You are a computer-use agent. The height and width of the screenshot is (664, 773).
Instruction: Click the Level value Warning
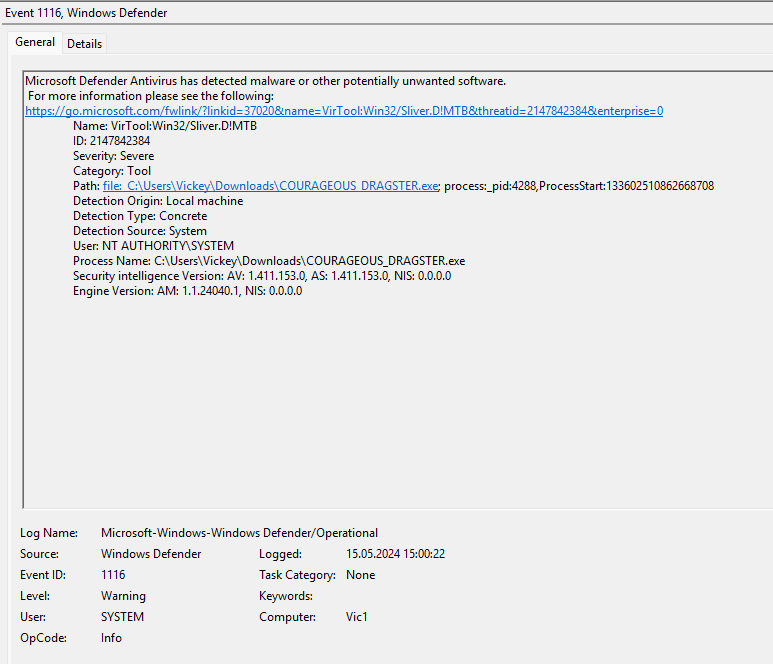[x=123, y=596]
